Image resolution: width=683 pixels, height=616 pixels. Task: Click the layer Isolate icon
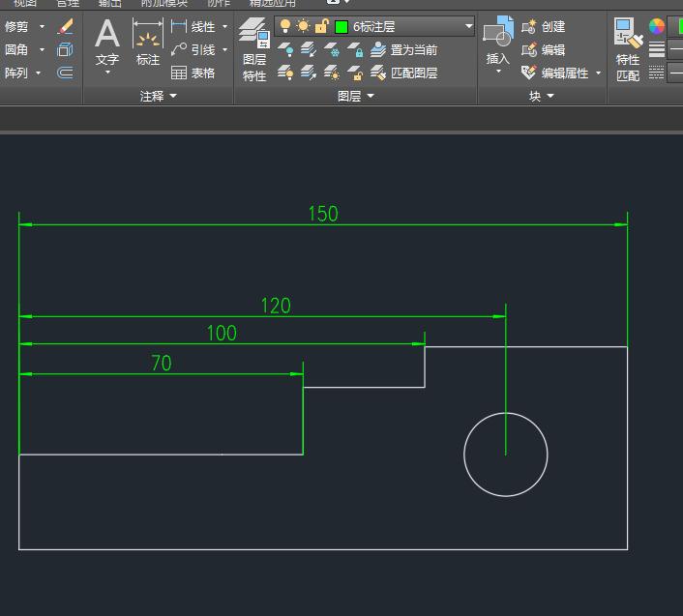tap(309, 49)
